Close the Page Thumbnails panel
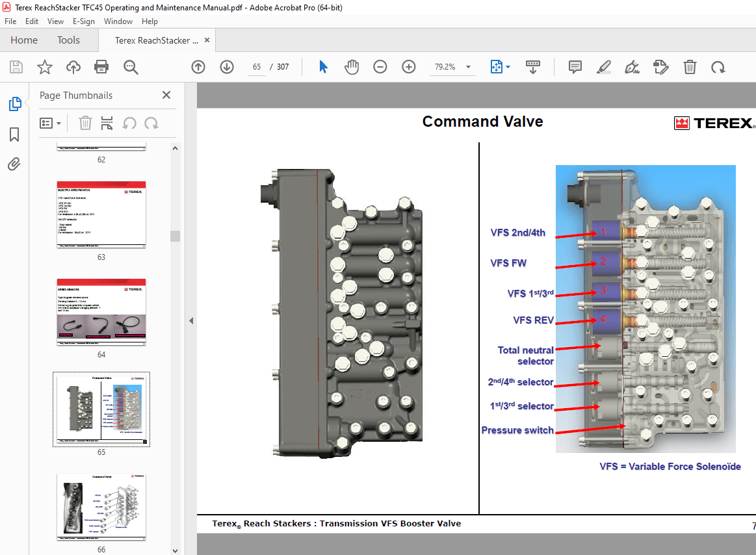The width and height of the screenshot is (756, 555). [x=166, y=95]
